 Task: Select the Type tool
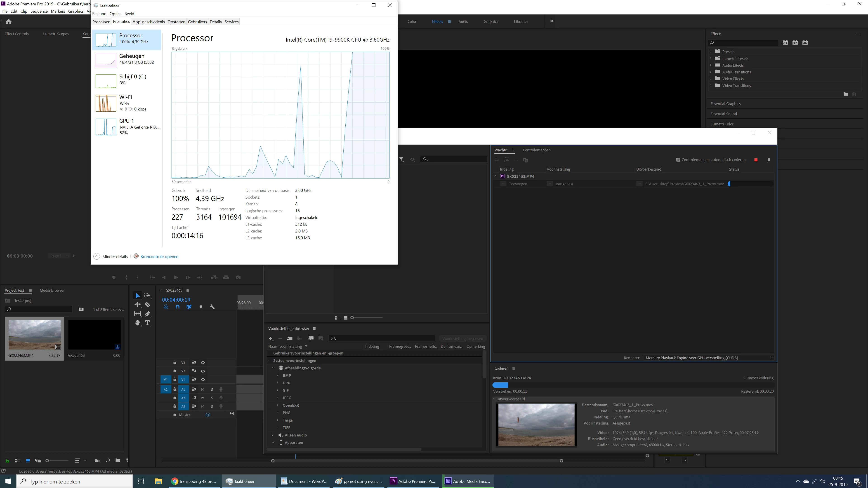(148, 323)
